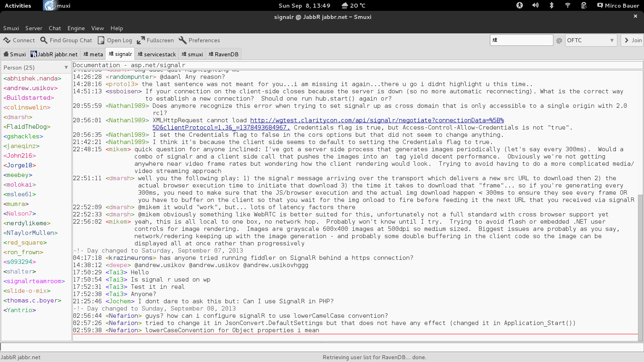644x362 pixels.
Task: Collapse the Person (25) list header arrow
Action: 66,68
